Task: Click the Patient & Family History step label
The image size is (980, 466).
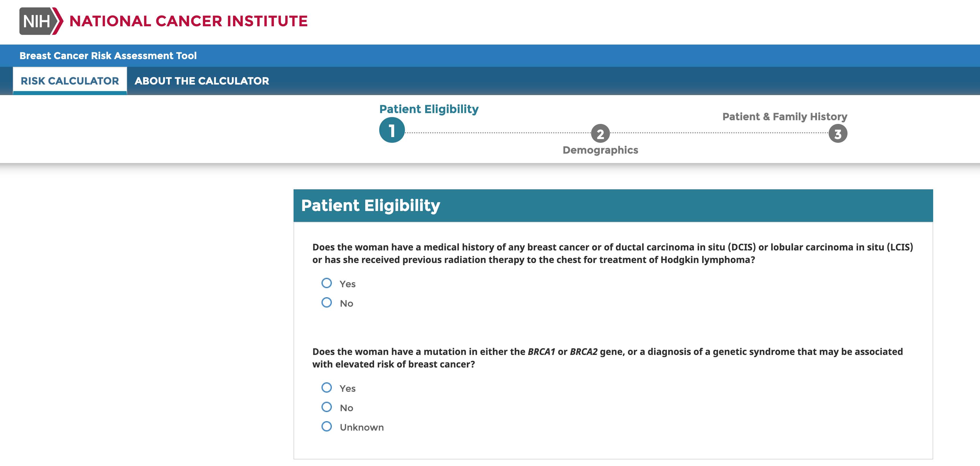Action: point(784,116)
